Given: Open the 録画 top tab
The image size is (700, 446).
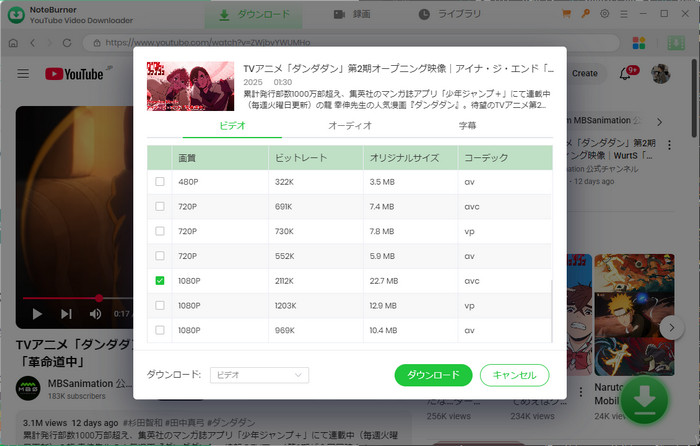Looking at the screenshot, I should [x=352, y=14].
